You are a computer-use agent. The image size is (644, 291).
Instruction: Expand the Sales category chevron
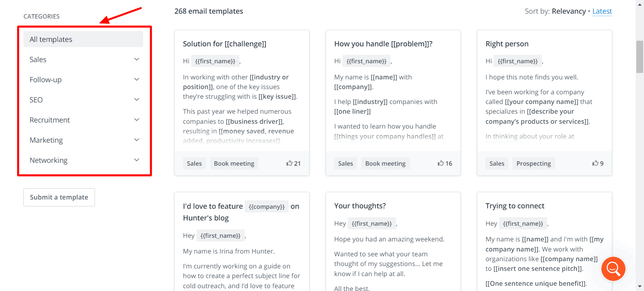coord(137,59)
